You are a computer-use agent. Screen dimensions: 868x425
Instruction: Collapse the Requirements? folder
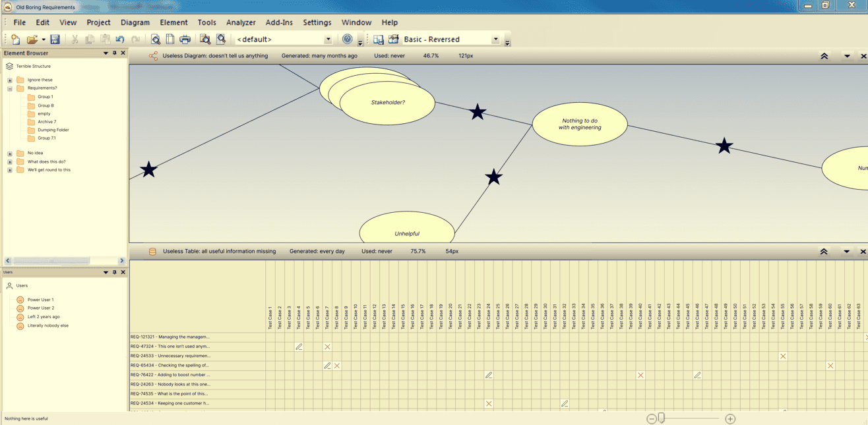[x=10, y=88]
